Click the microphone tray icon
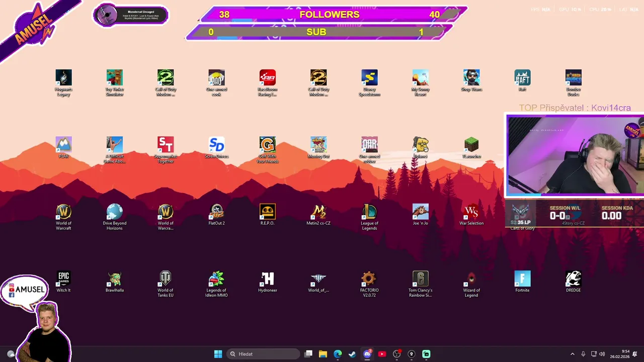 (x=583, y=354)
